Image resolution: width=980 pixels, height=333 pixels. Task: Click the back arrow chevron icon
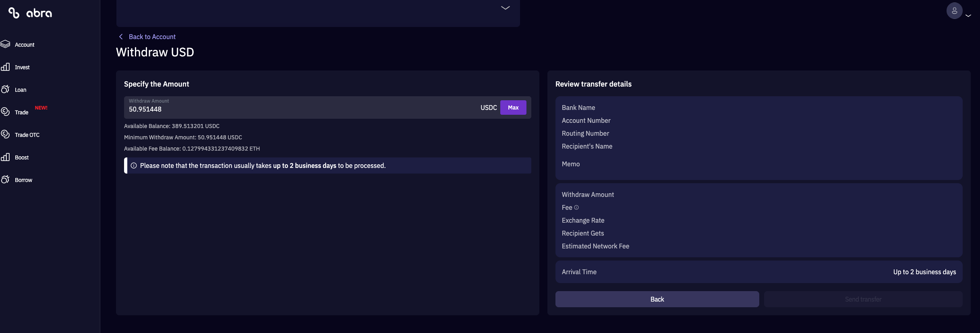121,37
